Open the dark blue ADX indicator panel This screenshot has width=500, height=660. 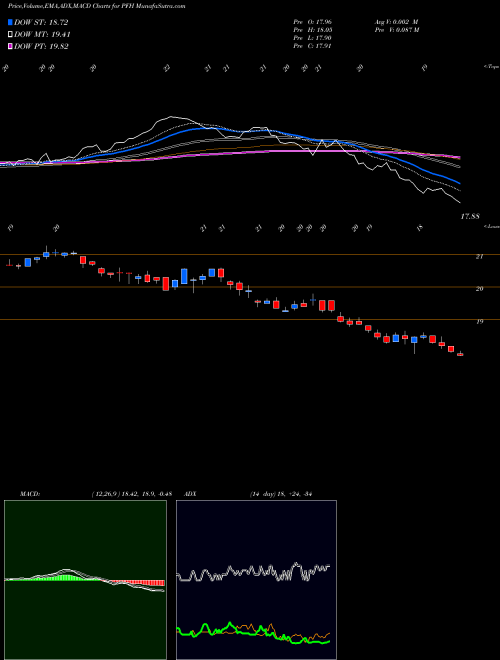[256, 580]
